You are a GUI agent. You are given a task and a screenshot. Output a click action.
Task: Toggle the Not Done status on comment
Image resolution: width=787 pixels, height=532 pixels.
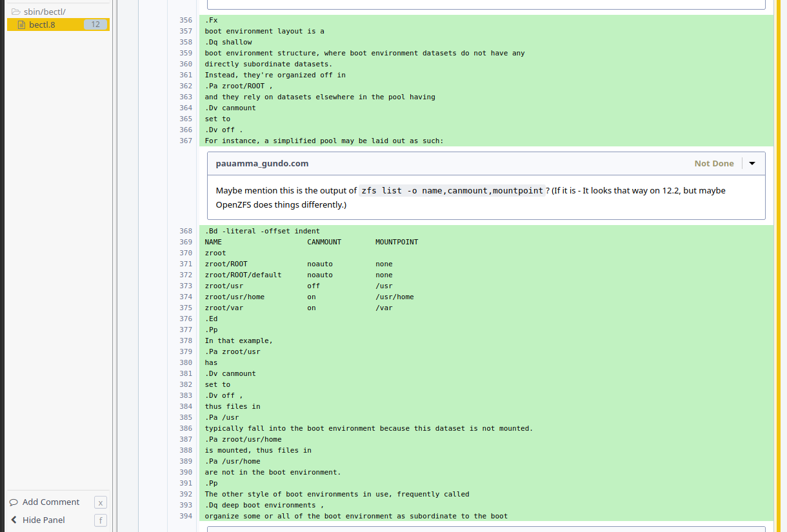[713, 164]
